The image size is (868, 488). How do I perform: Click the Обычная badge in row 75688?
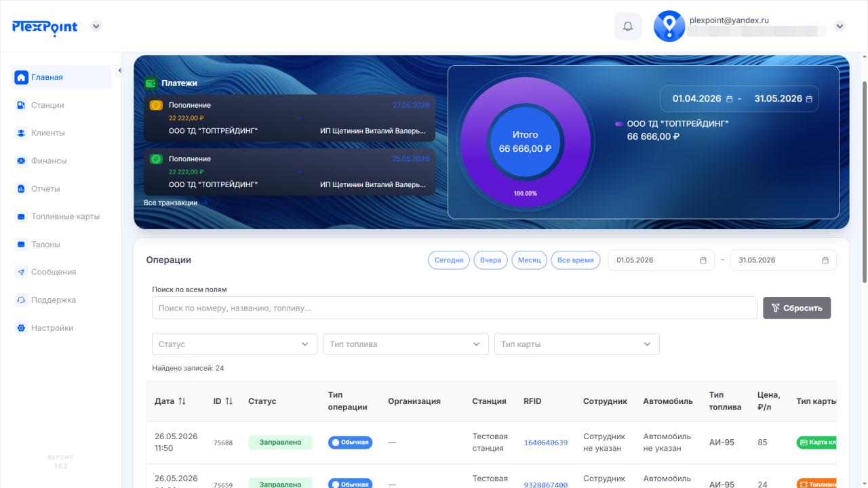(x=351, y=443)
